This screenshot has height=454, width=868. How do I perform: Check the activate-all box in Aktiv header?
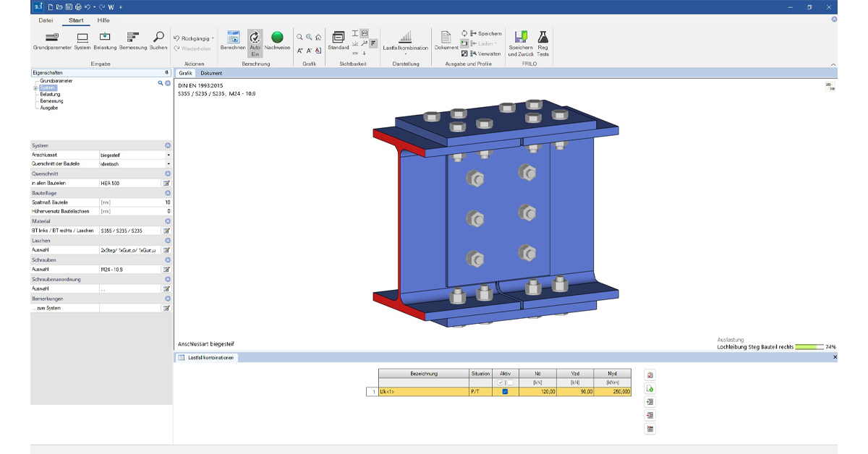[x=501, y=382]
